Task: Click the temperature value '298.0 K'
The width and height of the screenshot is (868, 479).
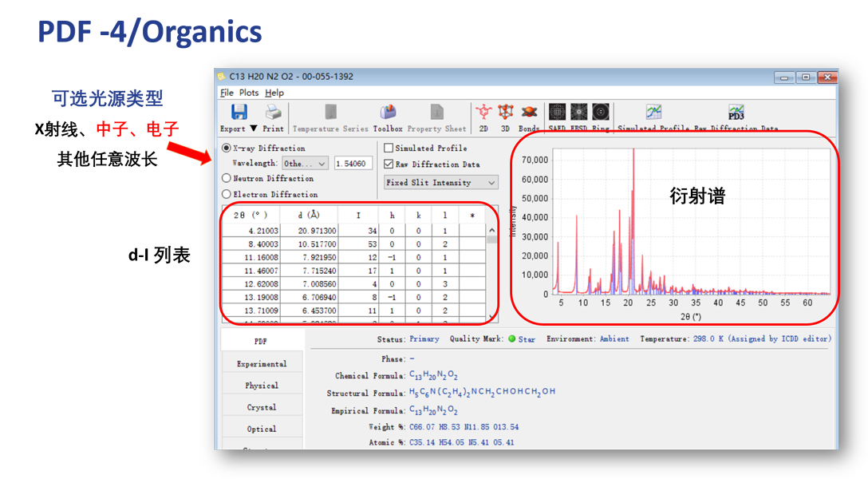Action: pos(708,339)
